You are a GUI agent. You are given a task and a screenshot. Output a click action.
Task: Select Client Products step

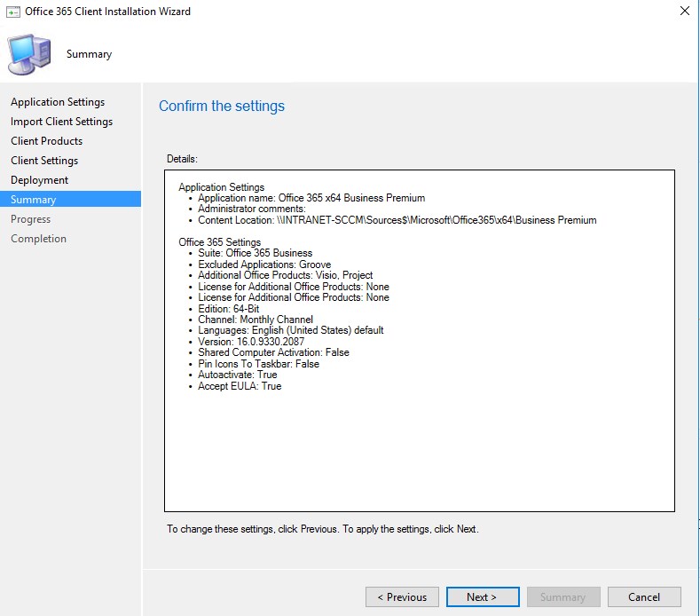(x=47, y=141)
